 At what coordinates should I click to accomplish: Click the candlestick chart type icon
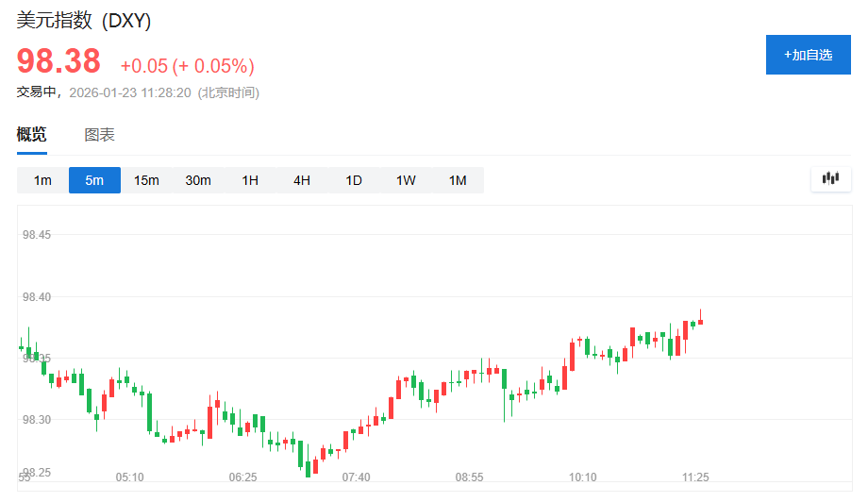pos(830,178)
